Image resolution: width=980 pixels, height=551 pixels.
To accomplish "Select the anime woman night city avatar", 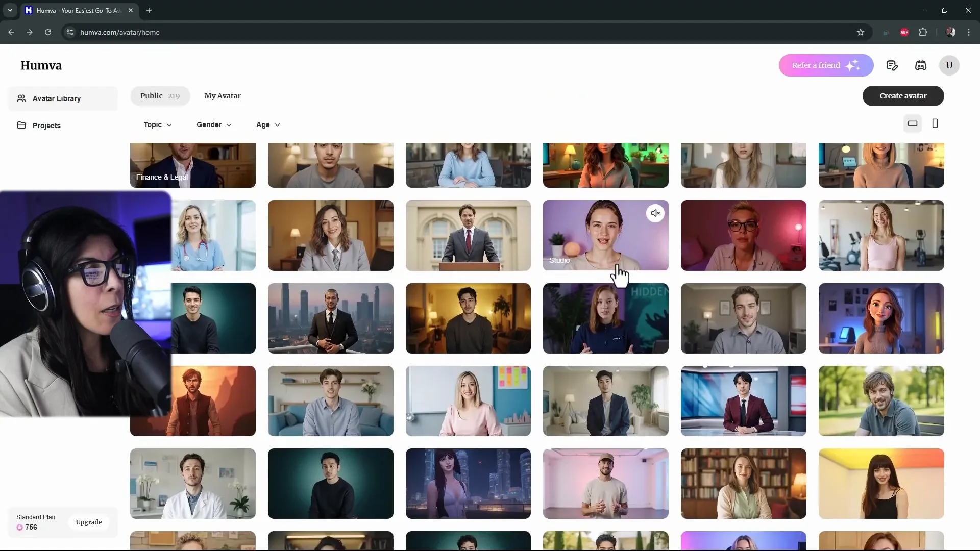I will 468,484.
